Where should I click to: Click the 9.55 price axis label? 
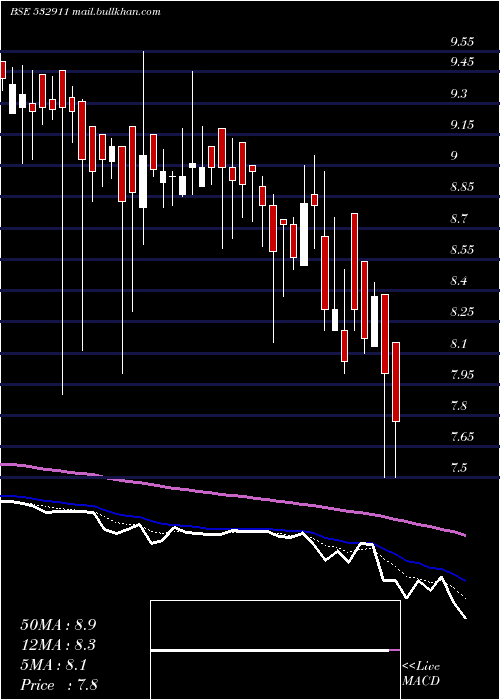pyautogui.click(x=462, y=42)
